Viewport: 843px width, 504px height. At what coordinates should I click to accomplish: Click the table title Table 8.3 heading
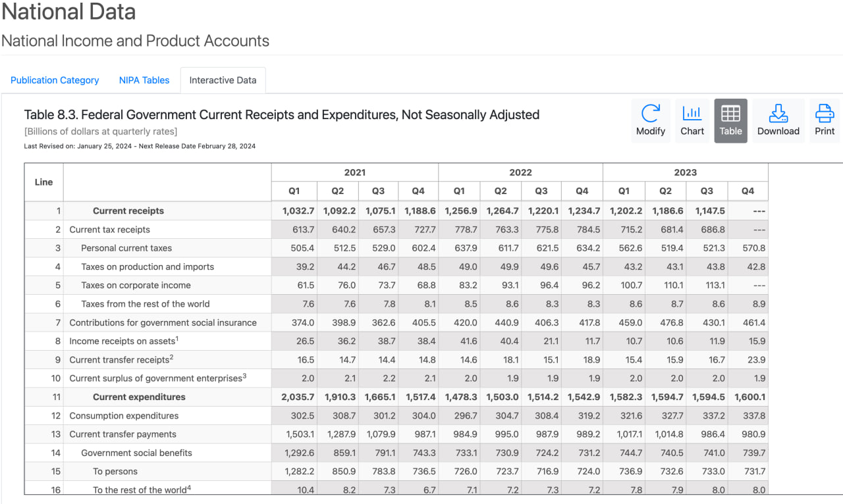click(x=282, y=114)
